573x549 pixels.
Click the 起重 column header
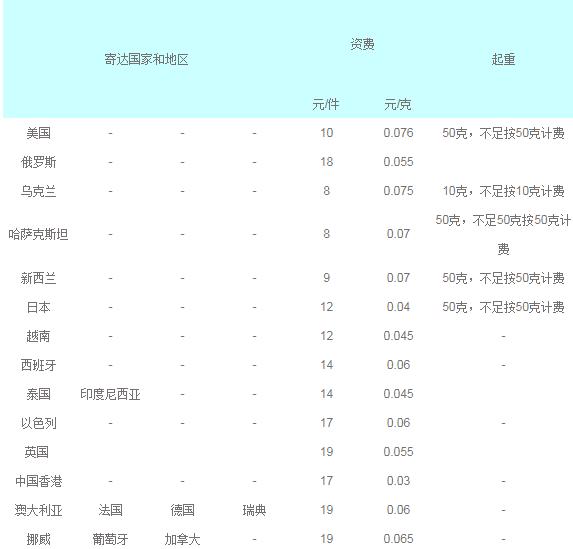[x=503, y=59]
